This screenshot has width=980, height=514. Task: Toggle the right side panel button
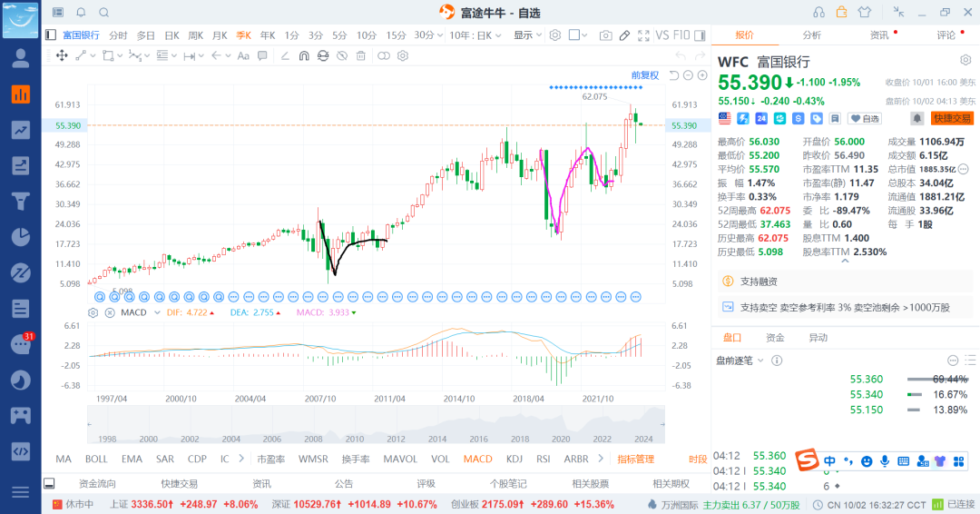[x=700, y=35]
